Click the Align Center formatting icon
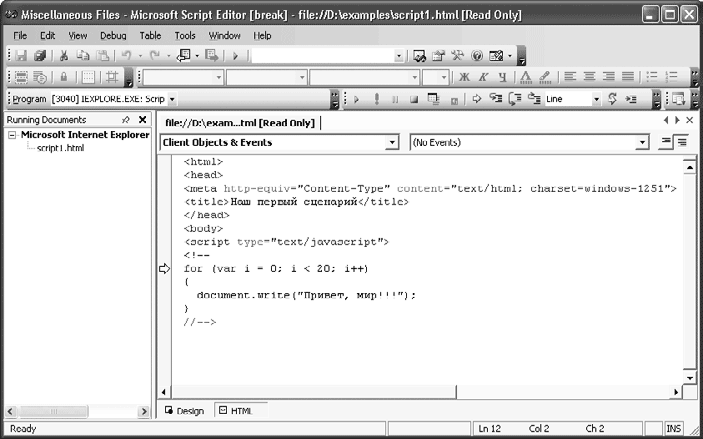The height and width of the screenshot is (439, 703). pyautogui.click(x=588, y=77)
